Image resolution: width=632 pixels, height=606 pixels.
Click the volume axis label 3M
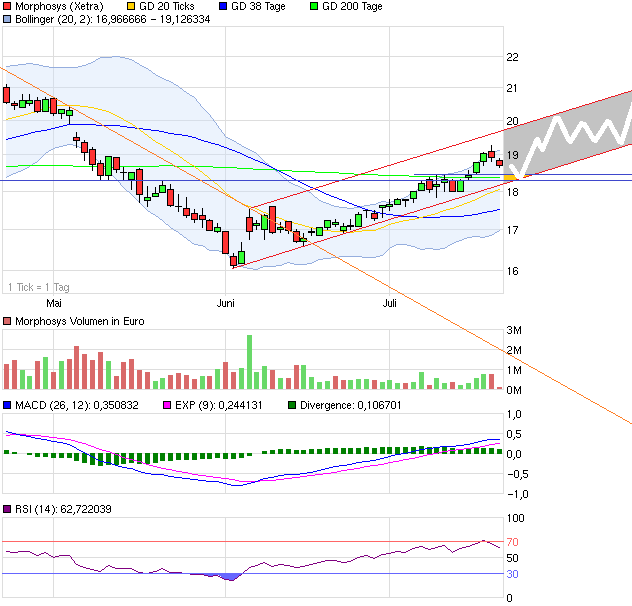click(514, 330)
